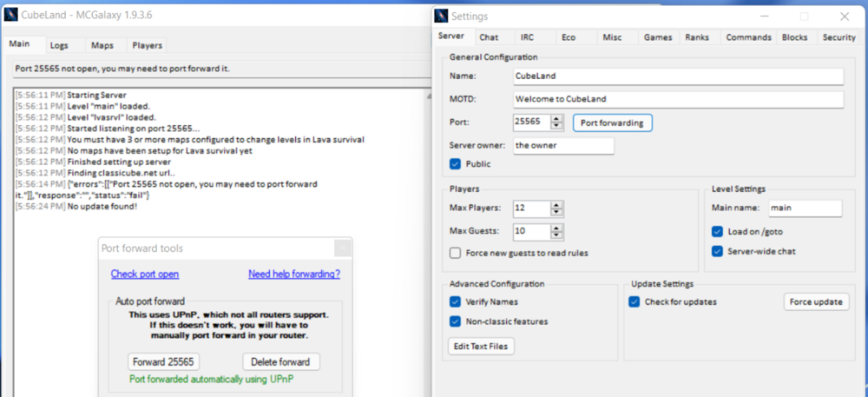This screenshot has width=868, height=397.
Task: Open Edit Text Files
Action: tap(481, 346)
